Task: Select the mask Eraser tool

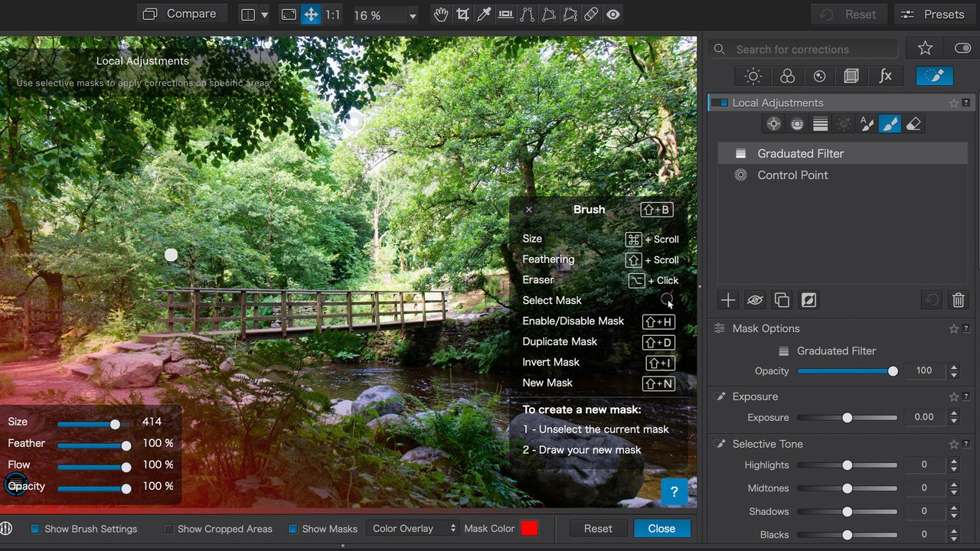Action: coord(913,124)
